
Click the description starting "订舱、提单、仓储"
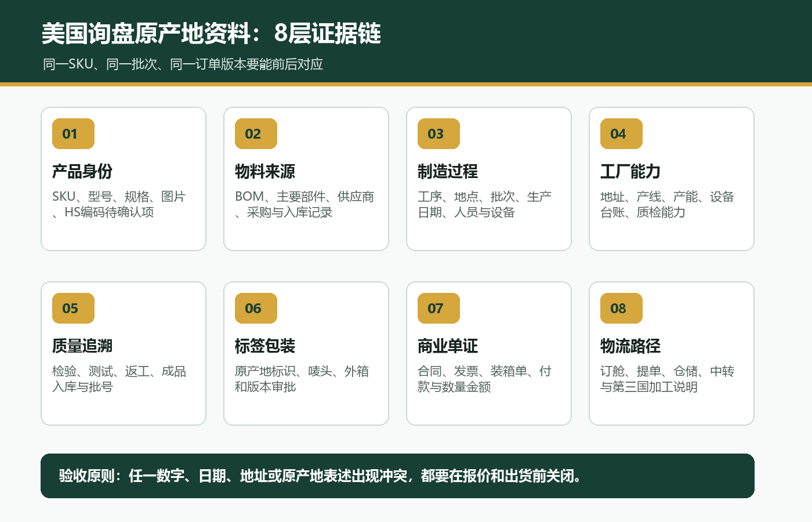click(668, 379)
